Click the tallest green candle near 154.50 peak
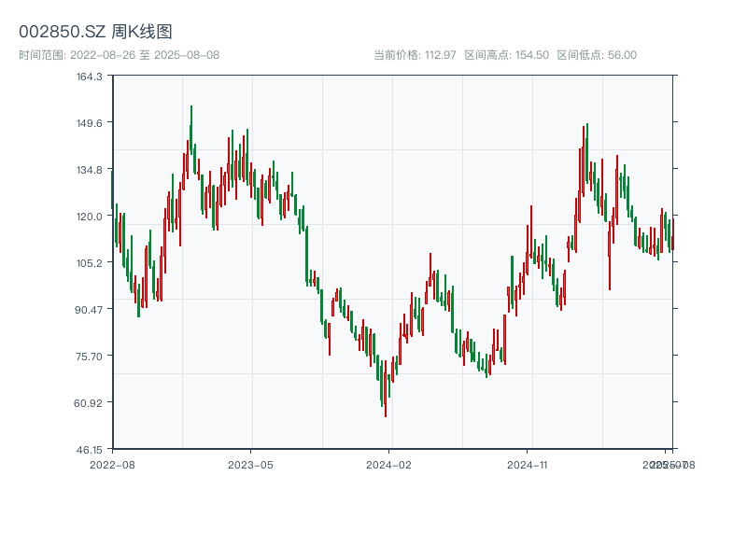The image size is (747, 560). coord(191,130)
